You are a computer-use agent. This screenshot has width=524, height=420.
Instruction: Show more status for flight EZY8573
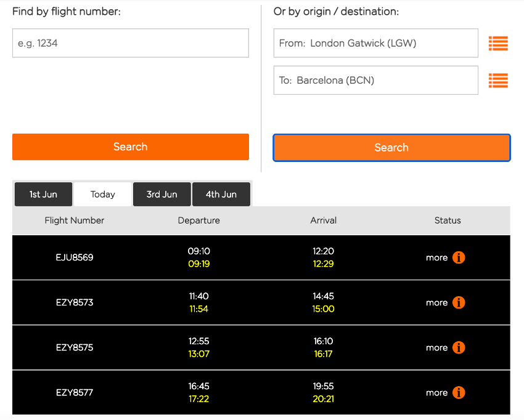[x=436, y=302]
